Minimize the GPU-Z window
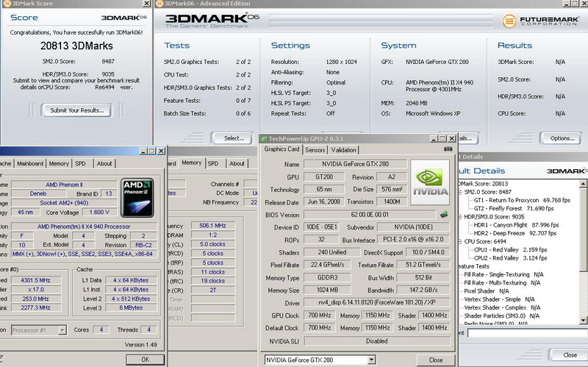 click(x=434, y=138)
